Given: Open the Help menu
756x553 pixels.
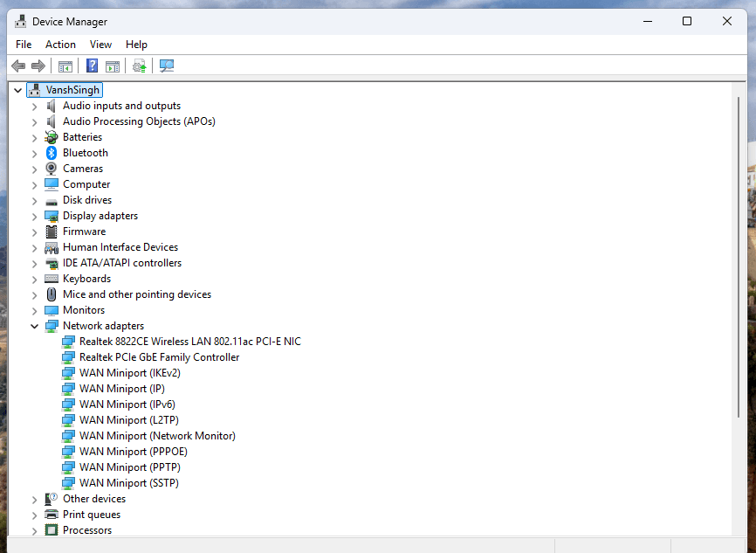Looking at the screenshot, I should point(136,45).
